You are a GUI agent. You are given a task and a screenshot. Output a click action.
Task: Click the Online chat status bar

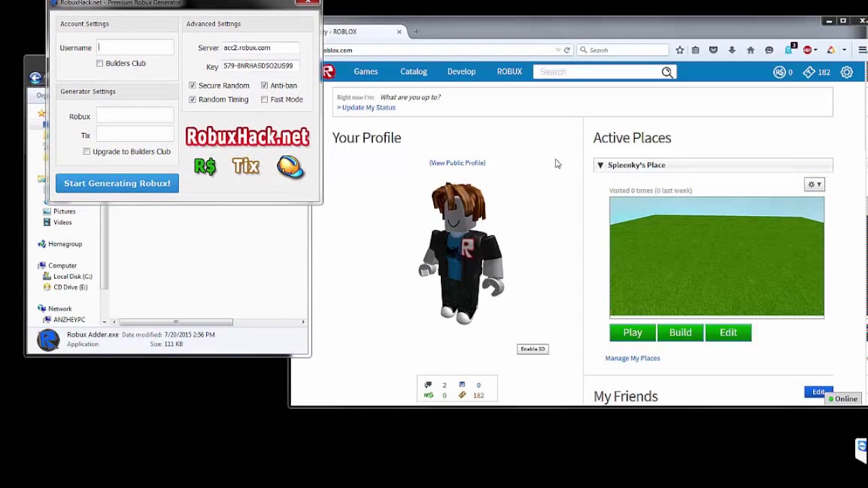coord(844,399)
